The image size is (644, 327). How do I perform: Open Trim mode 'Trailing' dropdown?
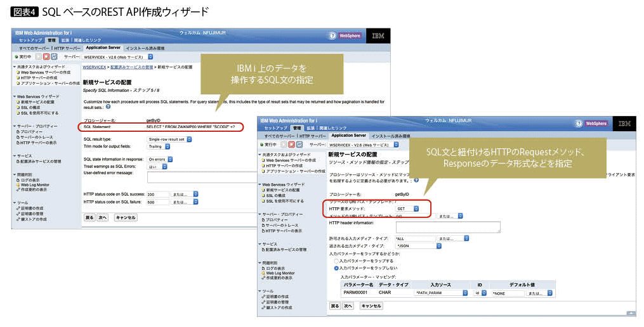coord(159,146)
